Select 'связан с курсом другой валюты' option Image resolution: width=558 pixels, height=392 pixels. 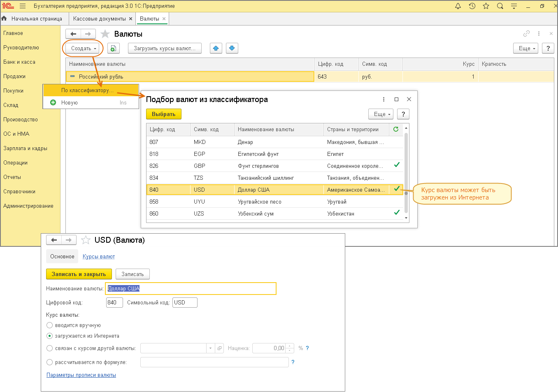click(50, 348)
